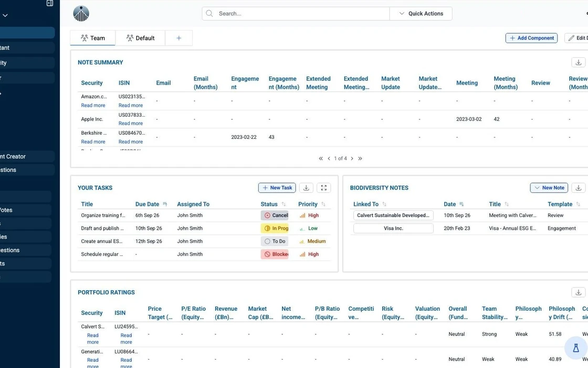Read more under LU08664... ISIN
The image size is (588, 368).
click(126, 363)
